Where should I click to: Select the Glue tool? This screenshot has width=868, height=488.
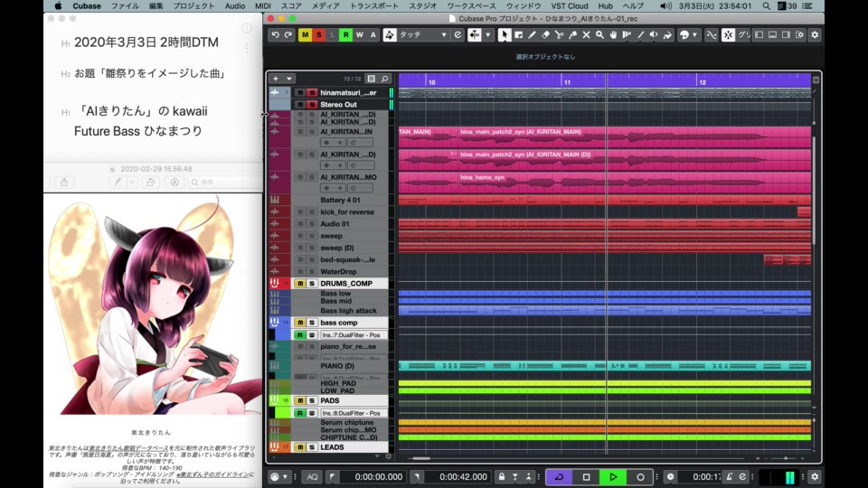[x=572, y=35]
